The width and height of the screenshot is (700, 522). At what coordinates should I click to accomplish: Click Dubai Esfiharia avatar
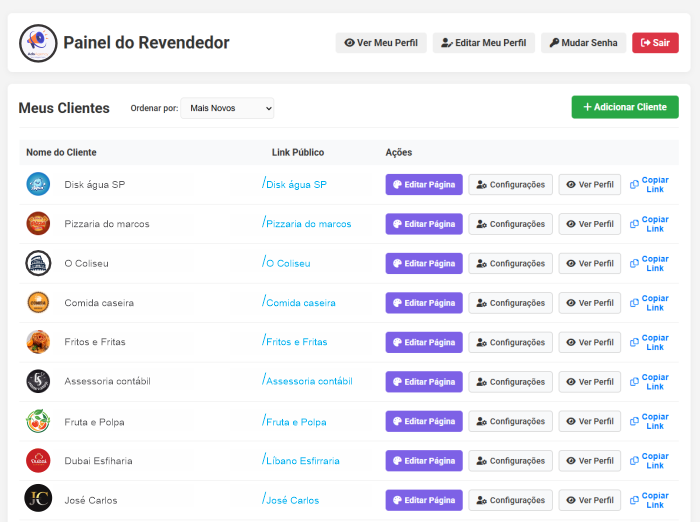pos(38,460)
